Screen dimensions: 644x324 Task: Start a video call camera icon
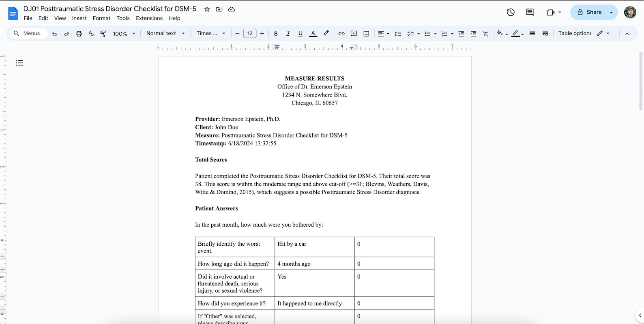point(550,12)
